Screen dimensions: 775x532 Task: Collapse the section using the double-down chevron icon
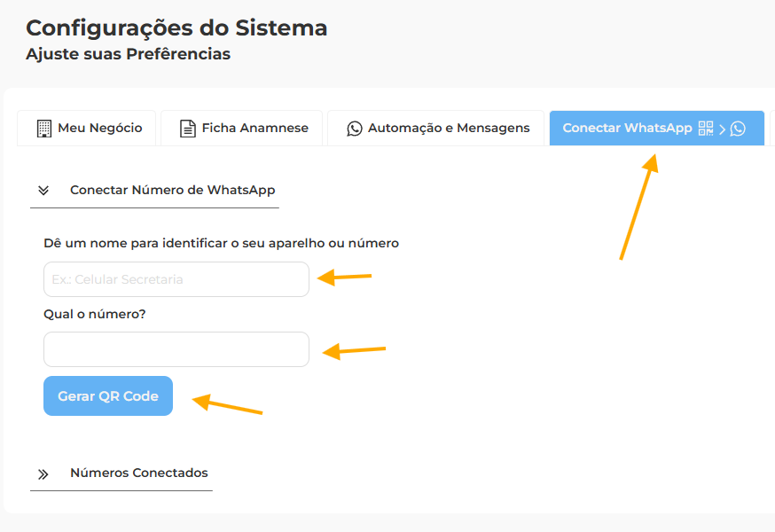pos(43,190)
